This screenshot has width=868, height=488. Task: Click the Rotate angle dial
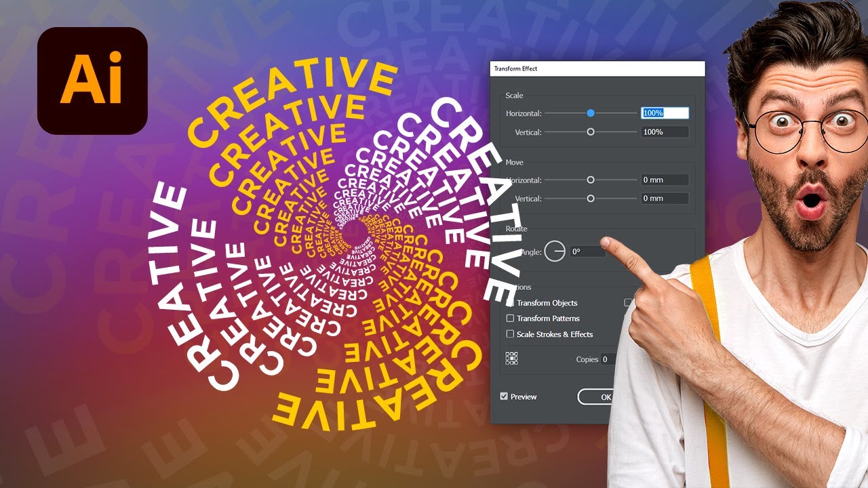click(555, 251)
